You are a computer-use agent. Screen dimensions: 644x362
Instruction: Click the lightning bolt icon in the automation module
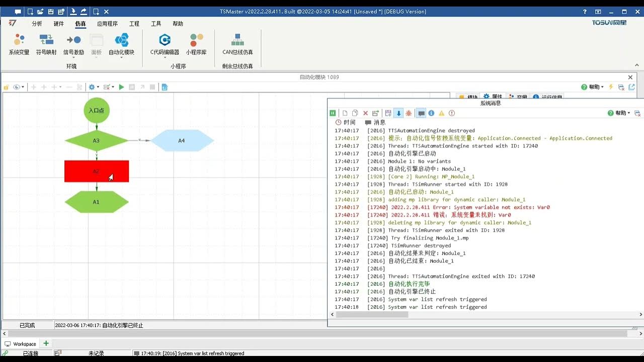[x=611, y=87]
